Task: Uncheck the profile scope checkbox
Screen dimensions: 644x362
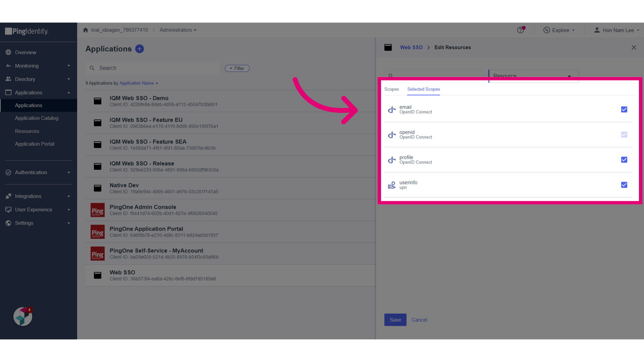Action: (624, 160)
